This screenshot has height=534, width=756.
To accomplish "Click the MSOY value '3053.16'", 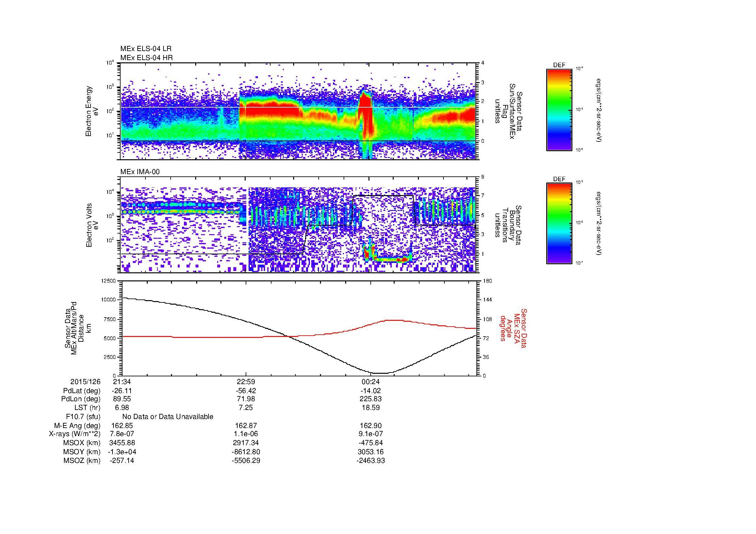I will coord(370,452).
